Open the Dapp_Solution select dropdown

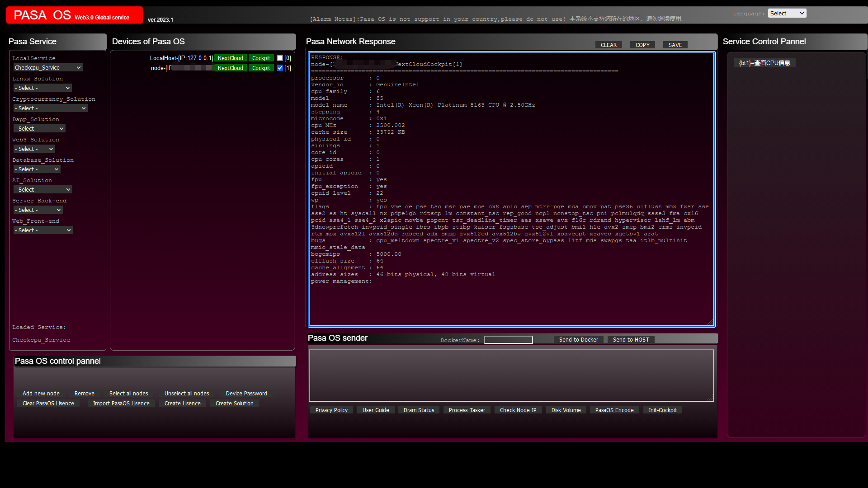click(x=39, y=128)
